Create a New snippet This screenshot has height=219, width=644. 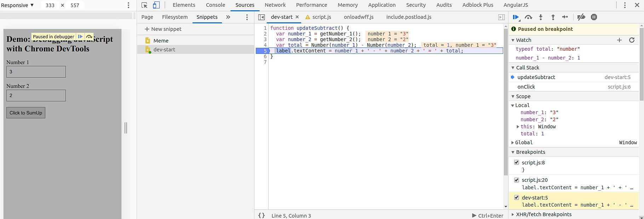point(163,29)
